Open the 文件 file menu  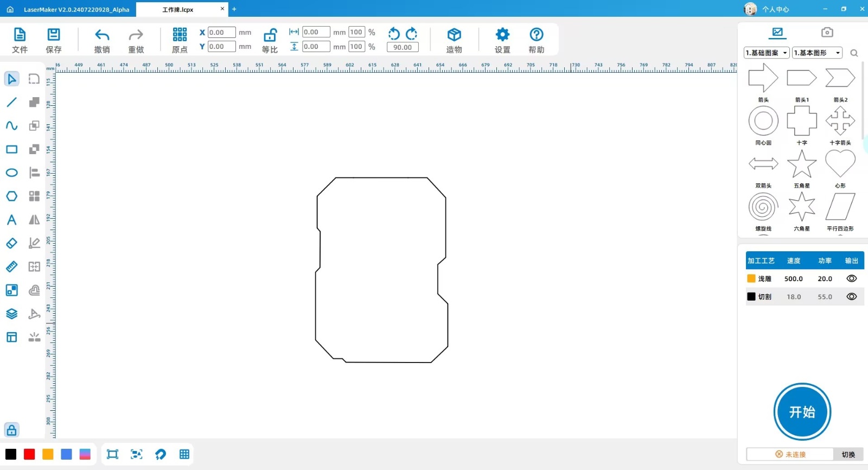[20, 41]
